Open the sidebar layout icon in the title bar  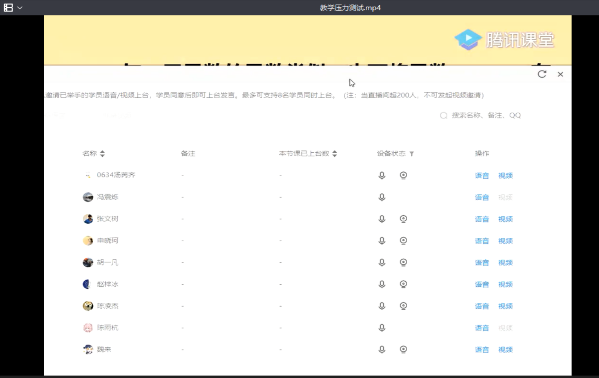[8, 8]
